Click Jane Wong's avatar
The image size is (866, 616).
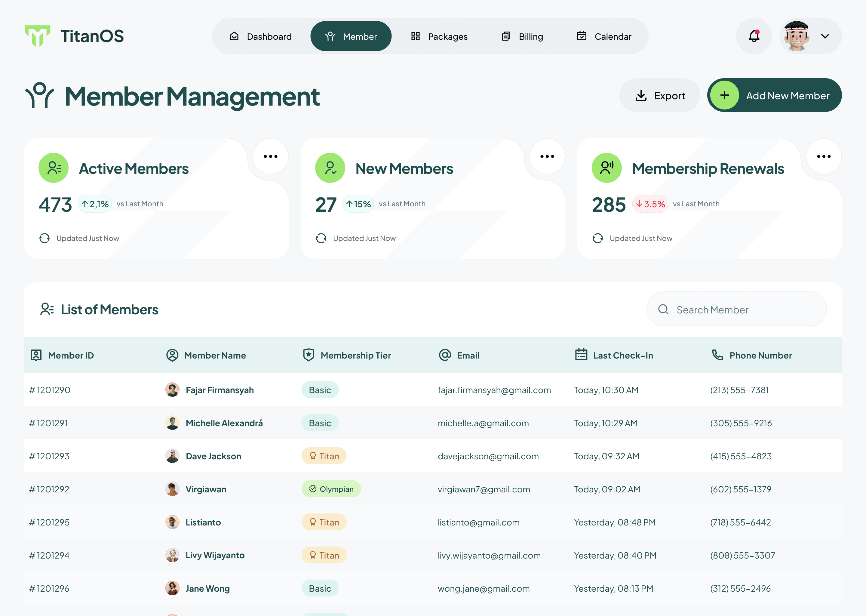(173, 588)
